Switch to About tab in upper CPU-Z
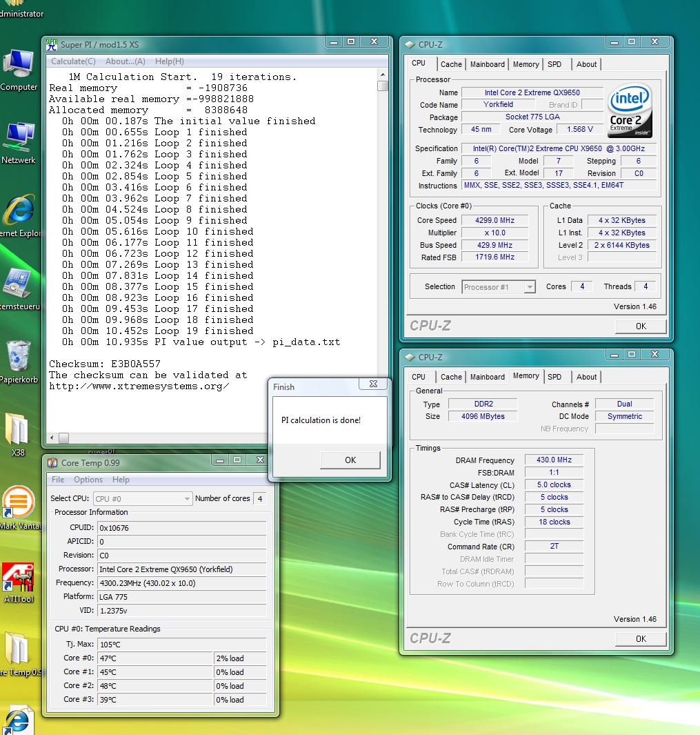The width and height of the screenshot is (700, 735). click(586, 64)
